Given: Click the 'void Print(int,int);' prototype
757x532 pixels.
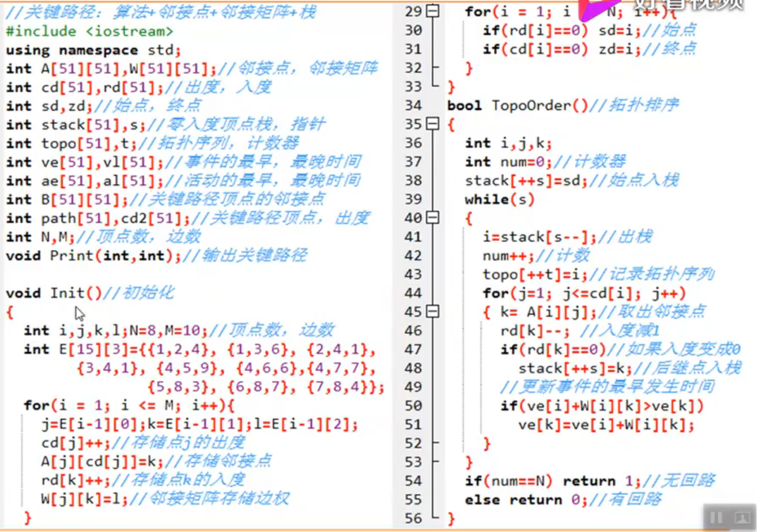Looking at the screenshot, I should point(94,256).
